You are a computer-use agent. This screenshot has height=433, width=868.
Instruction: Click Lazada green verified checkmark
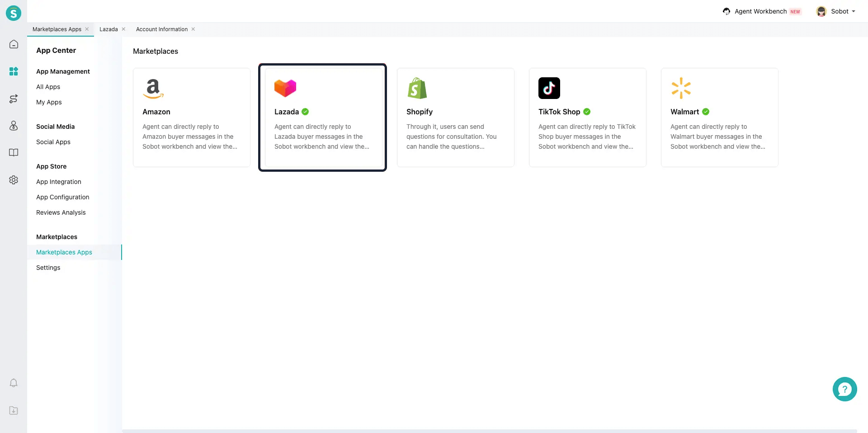point(305,112)
